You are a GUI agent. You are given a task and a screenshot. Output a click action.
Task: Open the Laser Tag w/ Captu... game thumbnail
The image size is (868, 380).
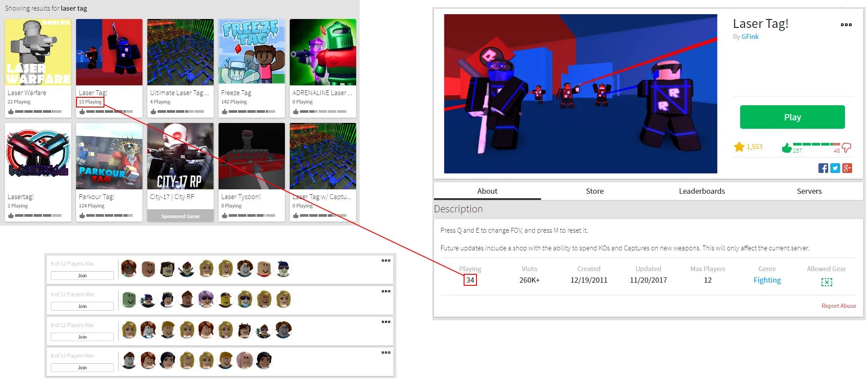click(323, 156)
